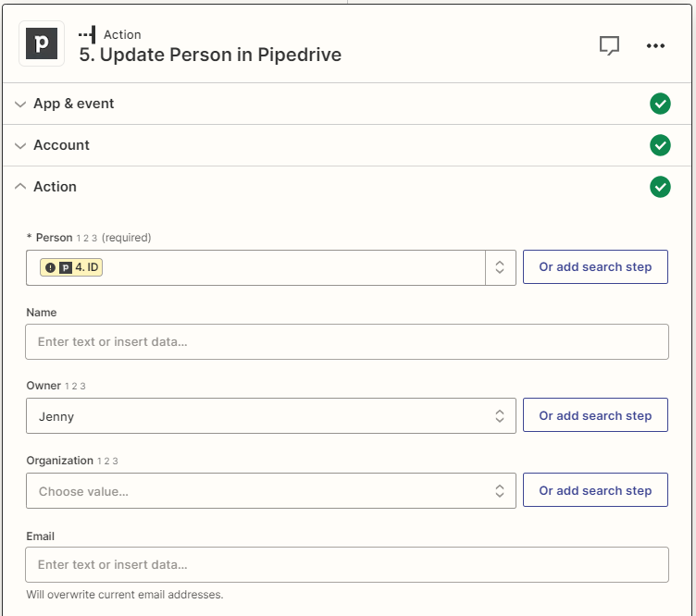Collapse the Action section

pyautogui.click(x=55, y=187)
